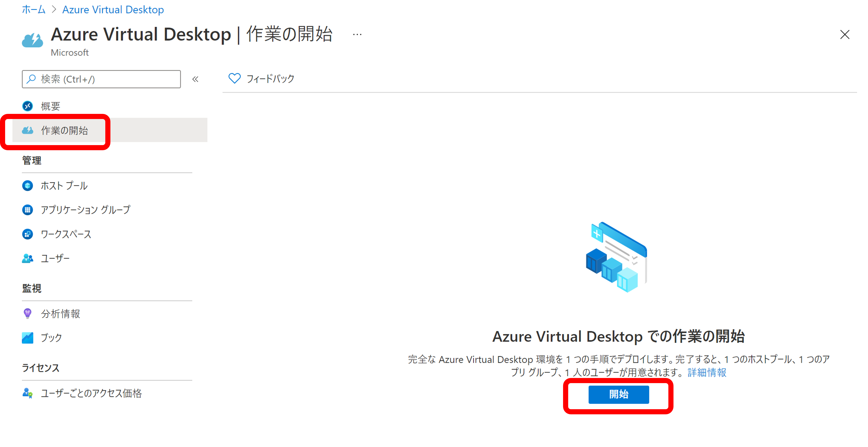Click the ホーム breadcrumb link
Viewport: 868px width, 447px height.
[33, 10]
